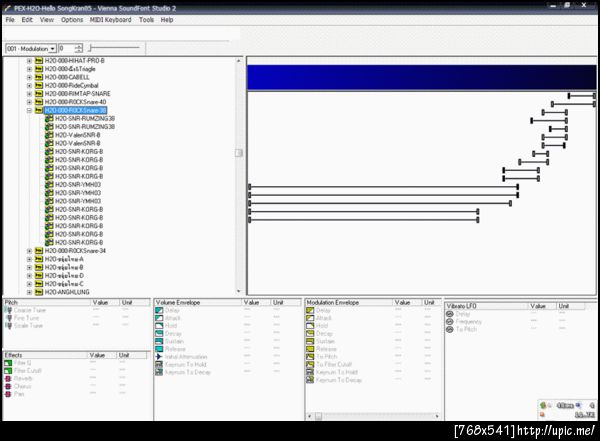This screenshot has height=441, width=600.
Task: Click Volume Envelope Keynum To Hold icon
Action: 159,364
